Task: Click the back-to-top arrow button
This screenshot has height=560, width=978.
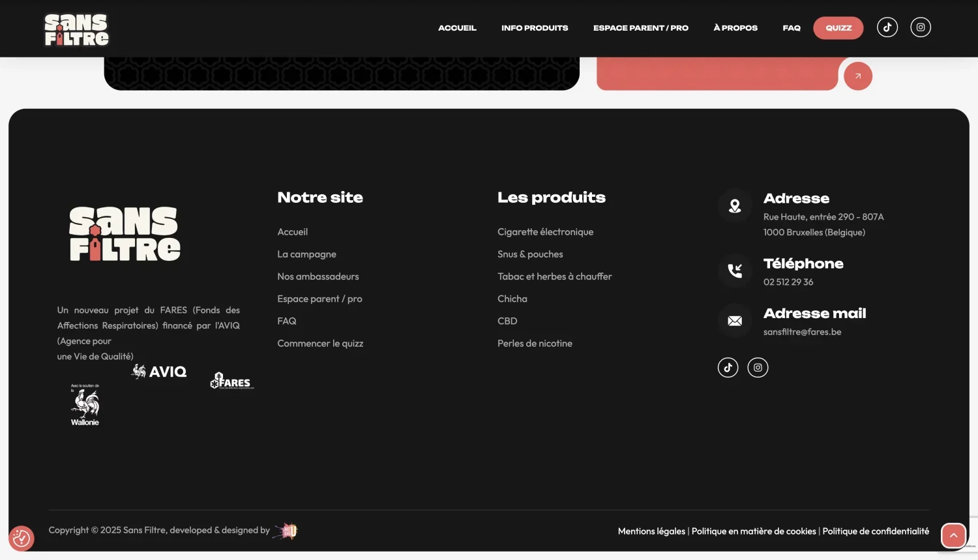Action: pyautogui.click(x=953, y=535)
